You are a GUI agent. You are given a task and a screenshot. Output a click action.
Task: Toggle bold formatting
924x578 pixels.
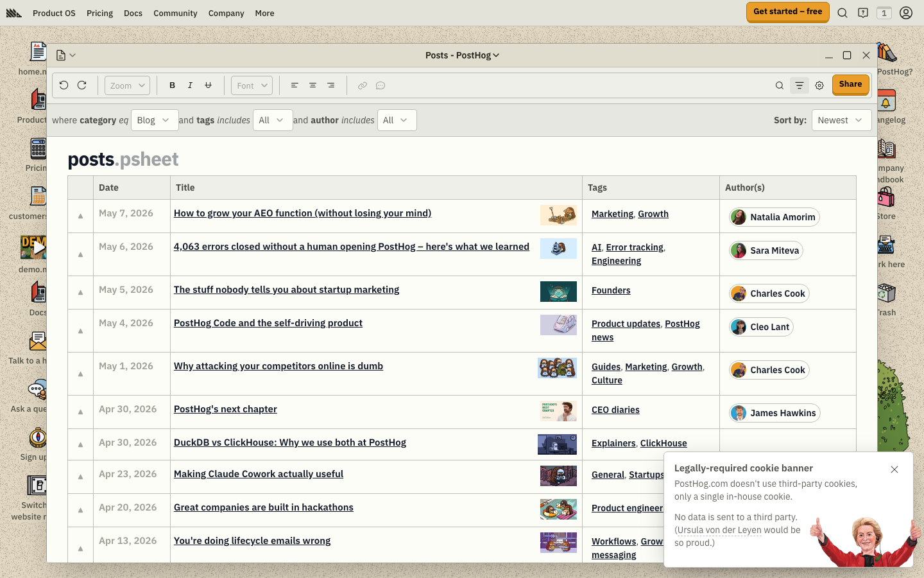pyautogui.click(x=172, y=85)
